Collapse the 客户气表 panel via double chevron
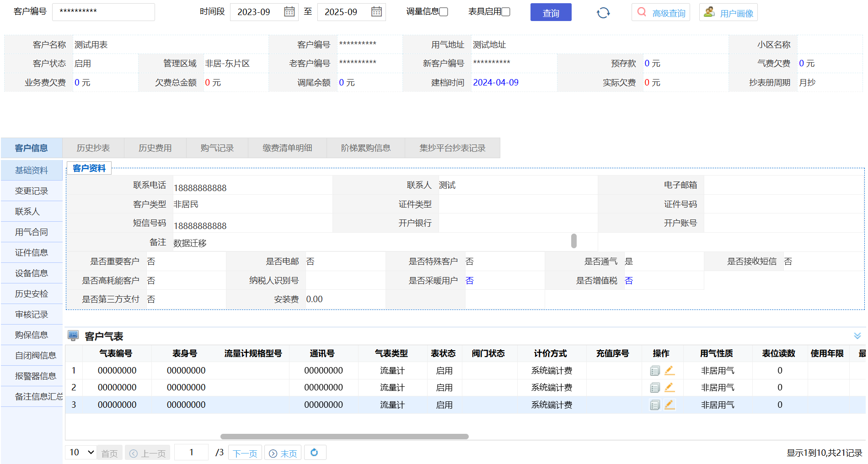Image resolution: width=868 pixels, height=464 pixels. (857, 336)
